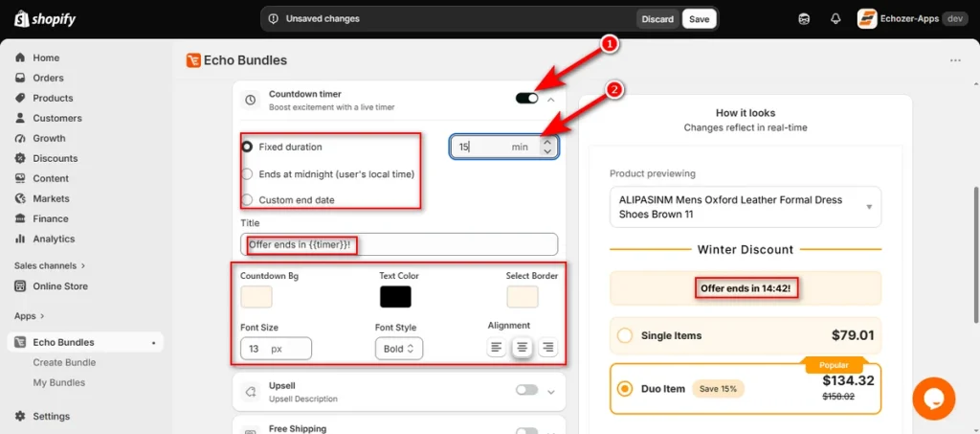Go to Orders page
This screenshot has height=434, width=980.
48,78
